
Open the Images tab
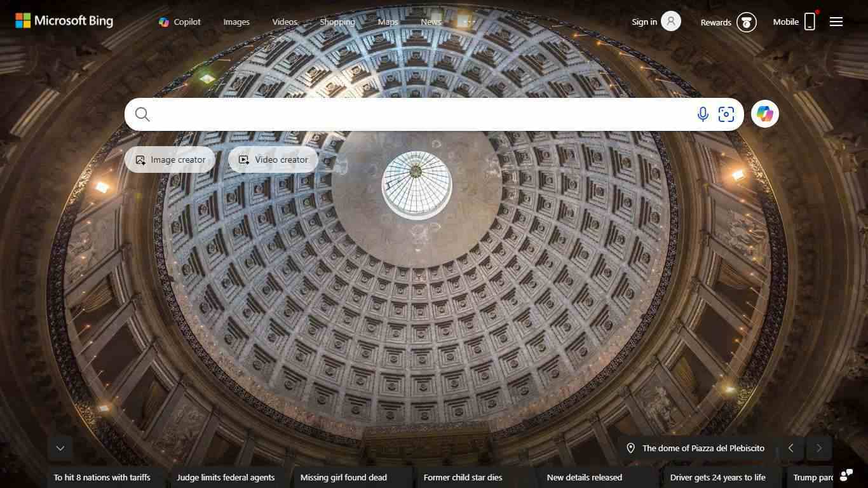pyautogui.click(x=236, y=22)
